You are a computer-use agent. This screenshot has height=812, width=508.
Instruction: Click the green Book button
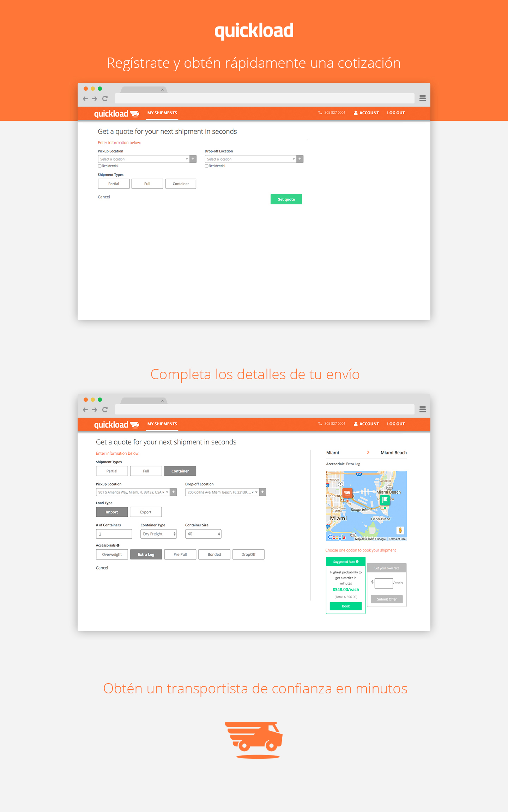pos(346,606)
